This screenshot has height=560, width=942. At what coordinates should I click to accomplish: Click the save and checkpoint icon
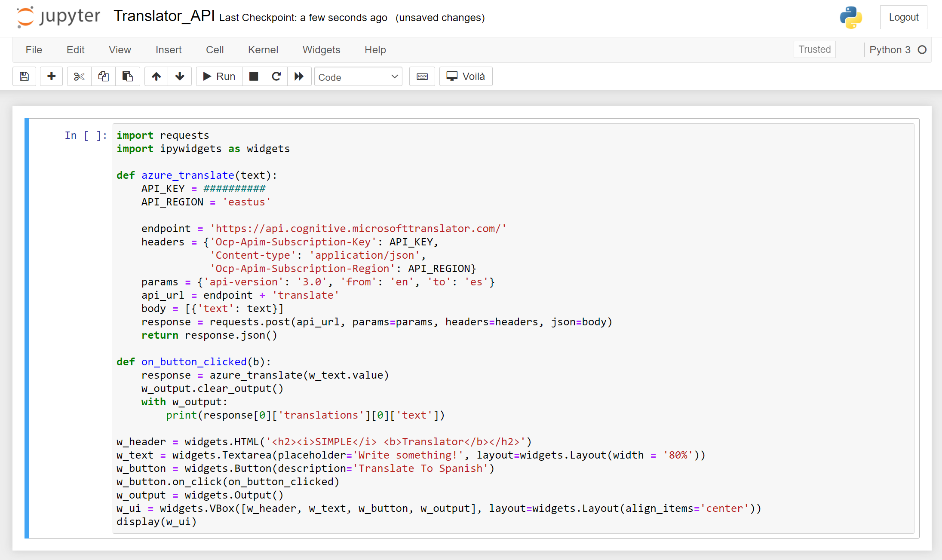coord(25,77)
